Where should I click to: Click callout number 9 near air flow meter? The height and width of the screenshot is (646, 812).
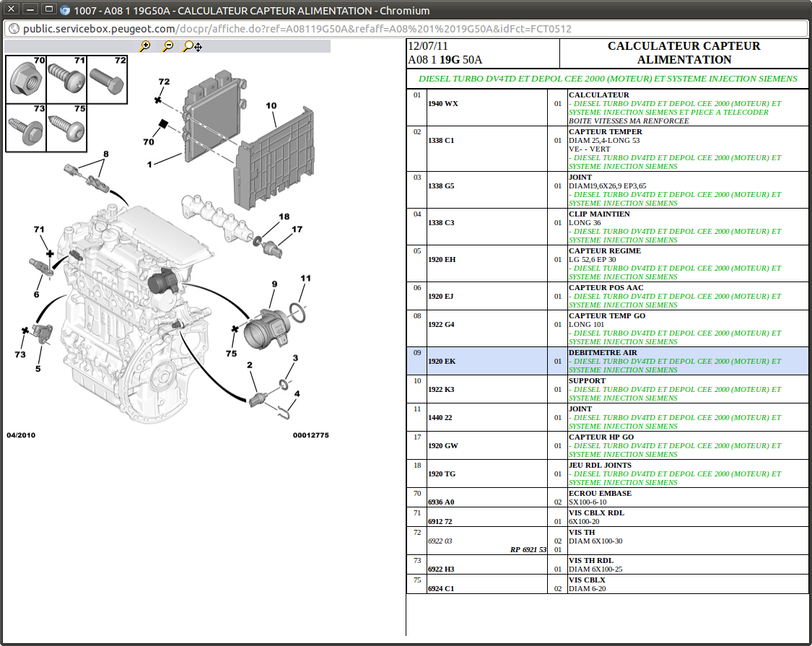274,284
